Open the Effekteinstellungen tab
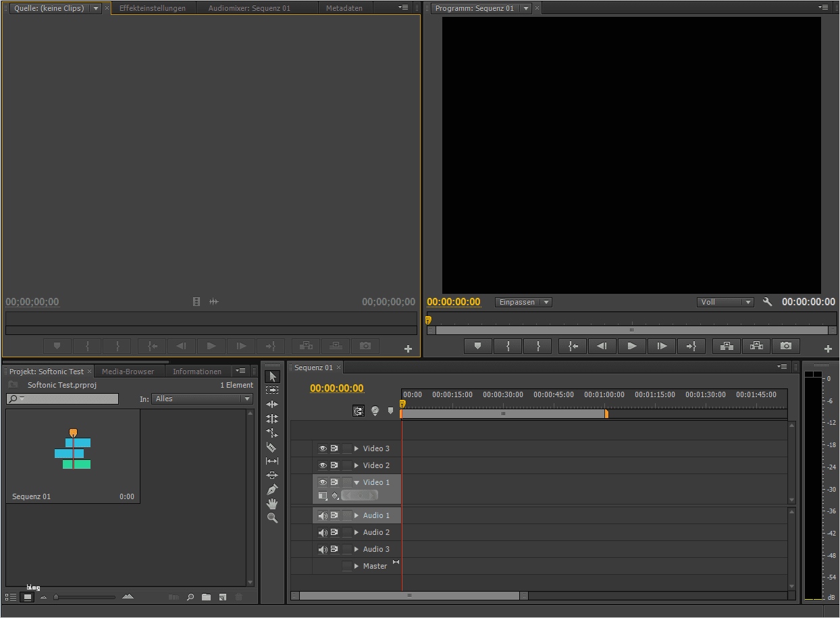The image size is (840, 618). point(153,8)
